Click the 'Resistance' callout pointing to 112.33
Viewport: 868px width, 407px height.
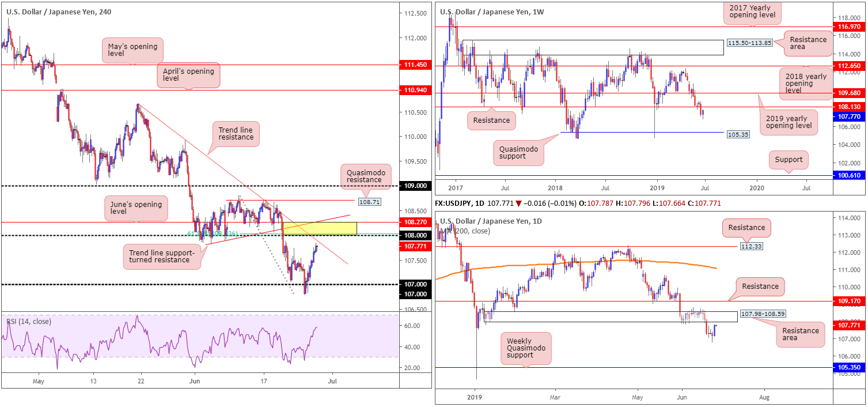point(746,228)
